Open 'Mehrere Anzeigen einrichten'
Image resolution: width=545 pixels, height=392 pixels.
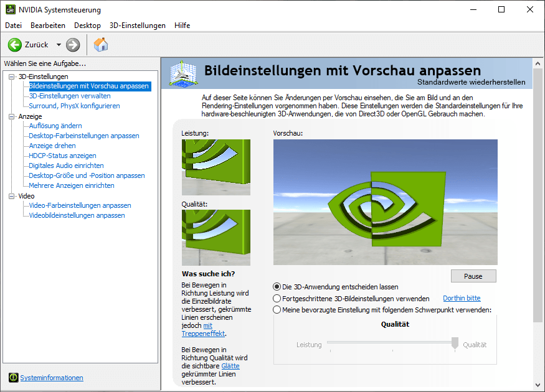[71, 186]
